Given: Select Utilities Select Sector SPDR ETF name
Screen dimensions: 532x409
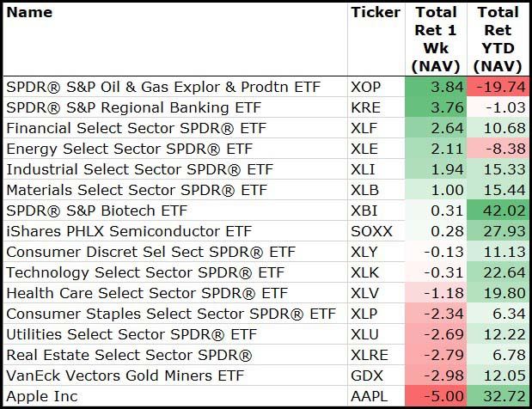Looking at the screenshot, I should [131, 334].
